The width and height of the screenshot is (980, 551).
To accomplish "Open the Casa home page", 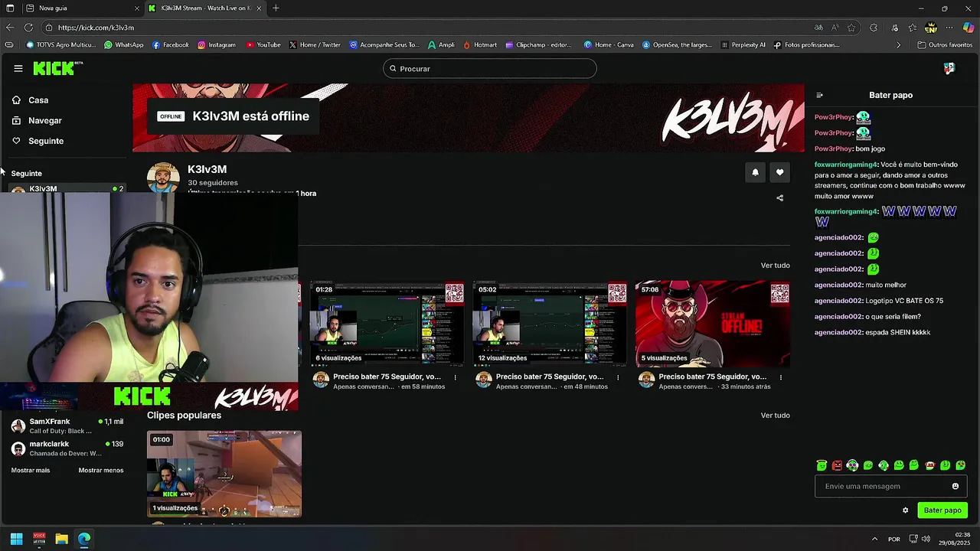I will [38, 100].
